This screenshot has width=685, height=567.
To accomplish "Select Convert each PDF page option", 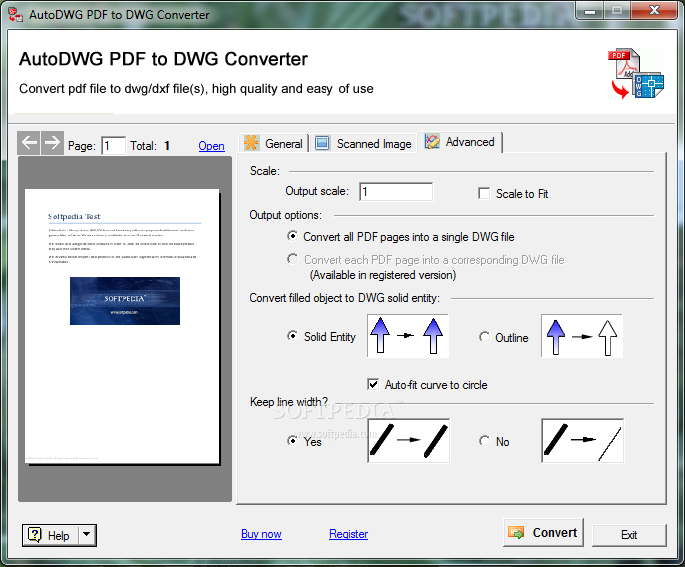I will (x=292, y=259).
